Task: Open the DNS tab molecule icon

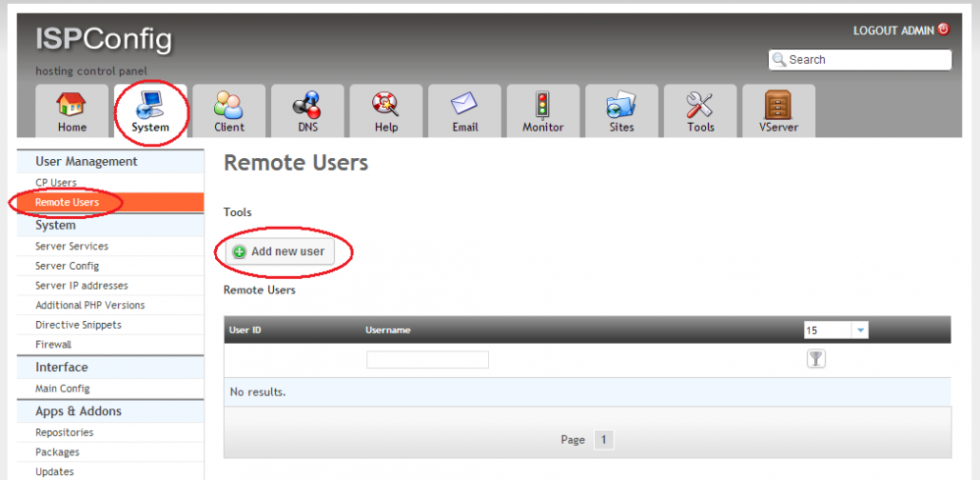Action: coord(307,104)
